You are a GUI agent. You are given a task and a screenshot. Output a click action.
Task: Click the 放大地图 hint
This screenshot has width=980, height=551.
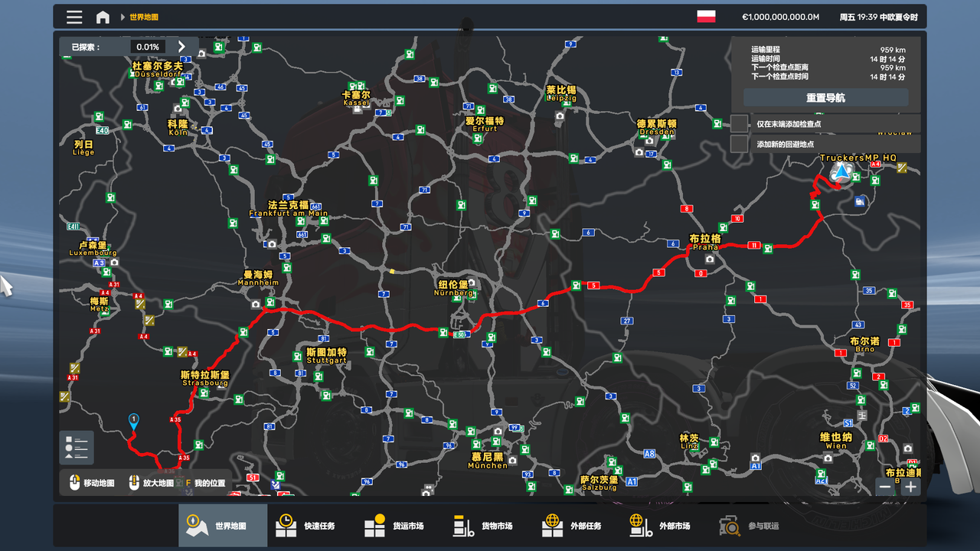point(158,484)
